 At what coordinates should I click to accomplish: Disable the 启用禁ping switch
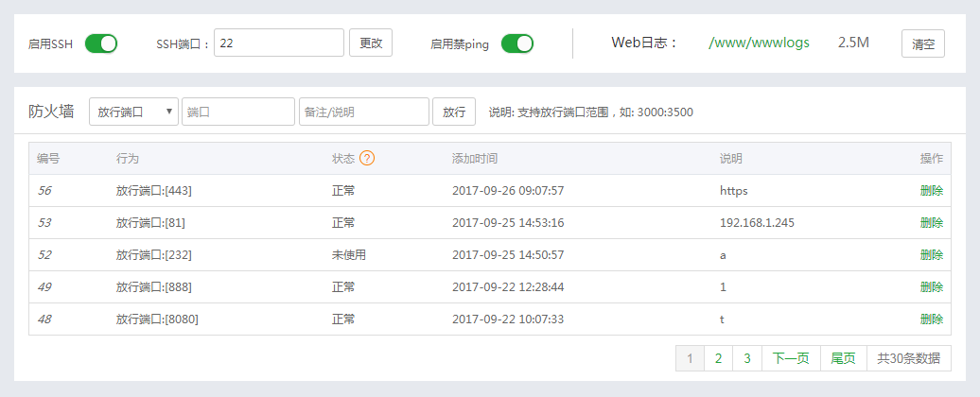pyautogui.click(x=517, y=43)
